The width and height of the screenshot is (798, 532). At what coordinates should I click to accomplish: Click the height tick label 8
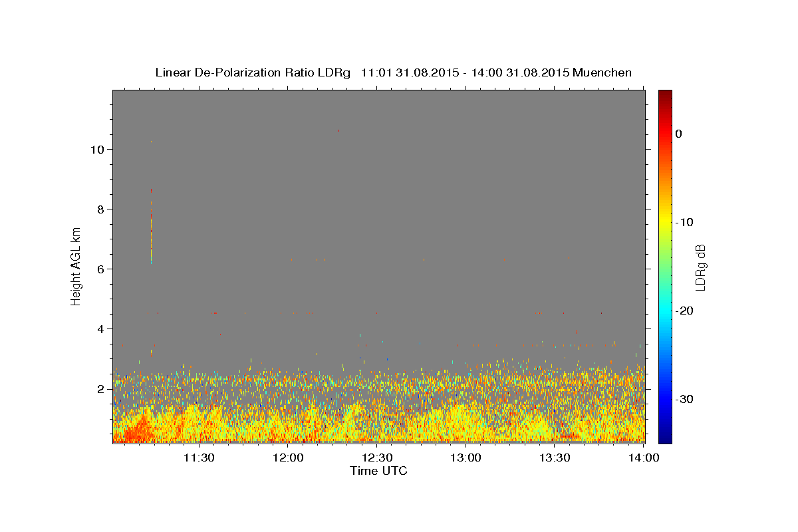point(101,209)
